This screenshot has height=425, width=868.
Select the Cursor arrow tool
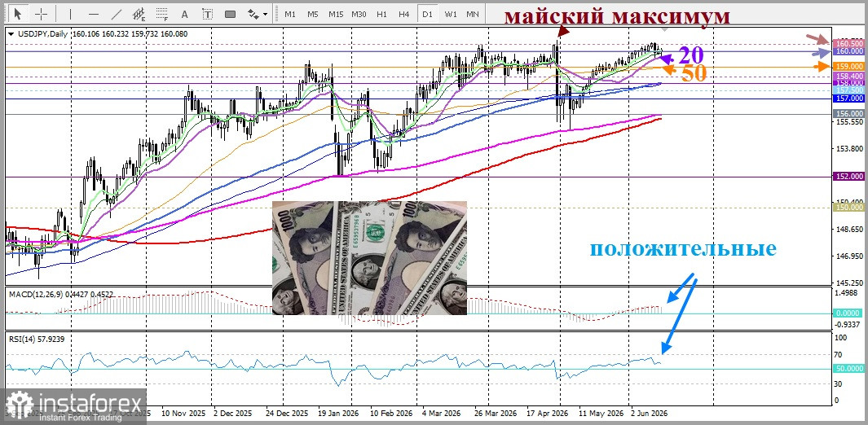click(18, 14)
